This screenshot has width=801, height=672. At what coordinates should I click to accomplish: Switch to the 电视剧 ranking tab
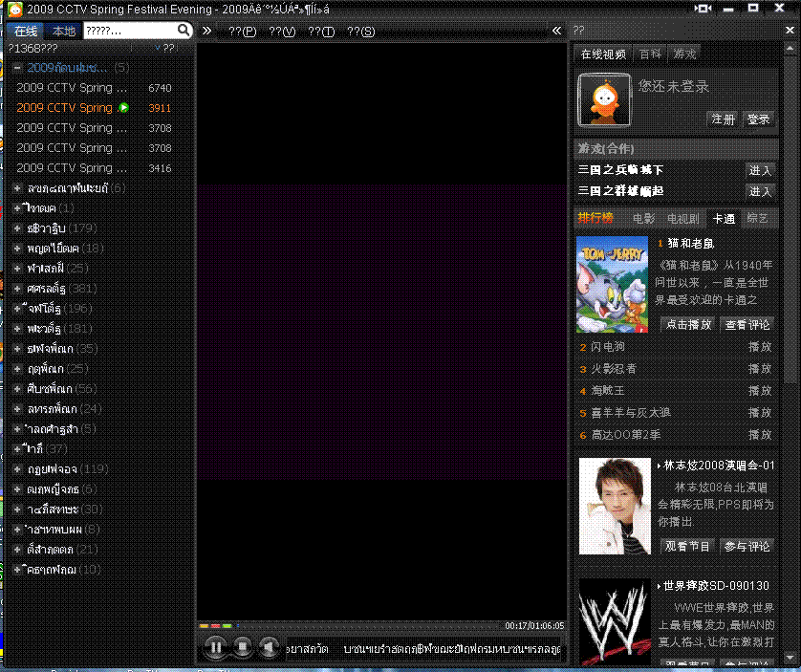click(x=683, y=219)
